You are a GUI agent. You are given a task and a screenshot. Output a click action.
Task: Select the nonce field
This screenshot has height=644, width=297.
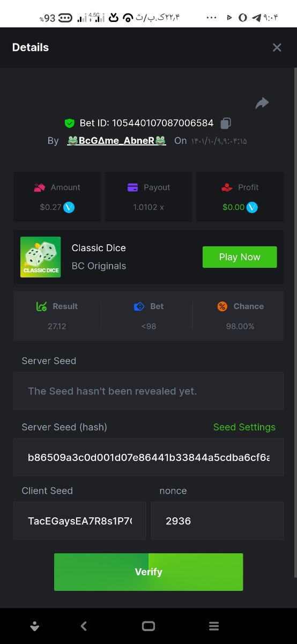[218, 521]
